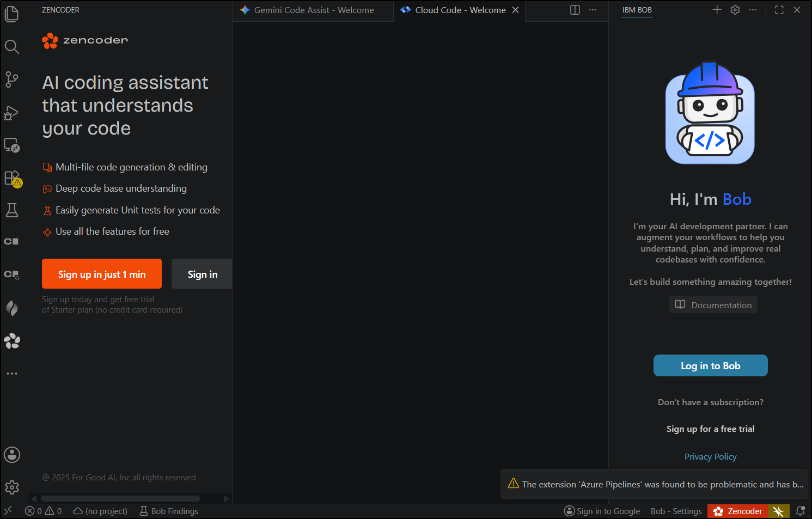Image resolution: width=812 pixels, height=519 pixels.
Task: Start a new task with IBM Bob plus icon
Action: [x=717, y=10]
